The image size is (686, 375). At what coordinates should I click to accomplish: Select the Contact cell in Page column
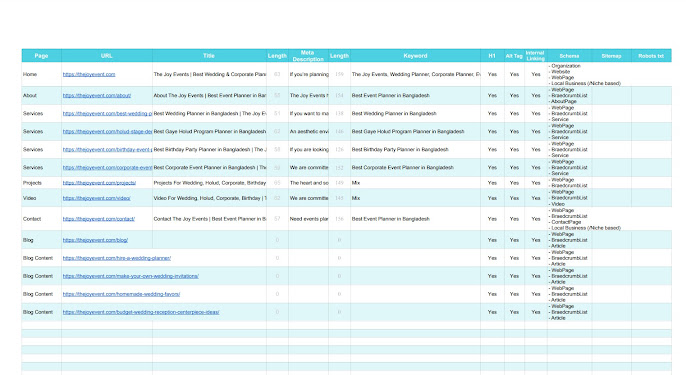coord(42,219)
